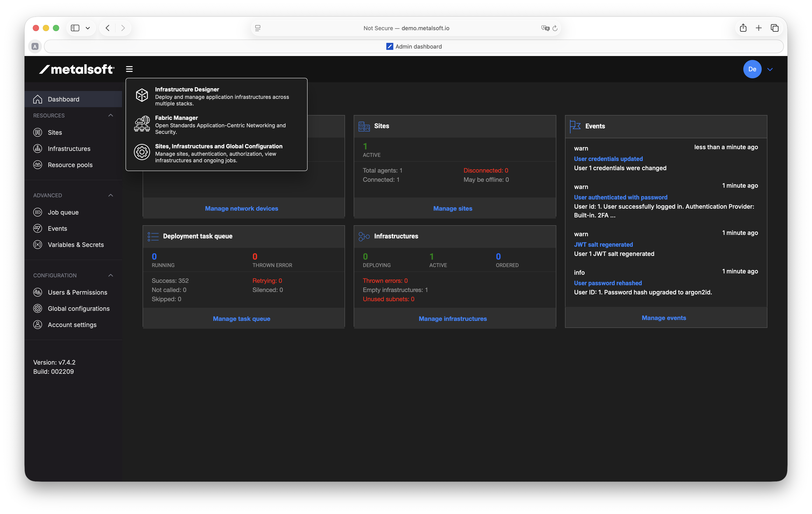Click Manage network devices link

pyautogui.click(x=241, y=208)
